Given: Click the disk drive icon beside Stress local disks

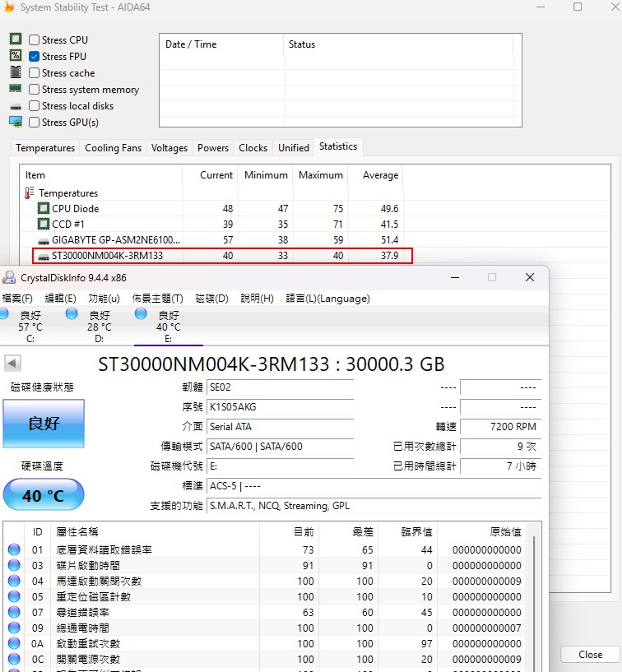Looking at the screenshot, I should pyautogui.click(x=16, y=107).
